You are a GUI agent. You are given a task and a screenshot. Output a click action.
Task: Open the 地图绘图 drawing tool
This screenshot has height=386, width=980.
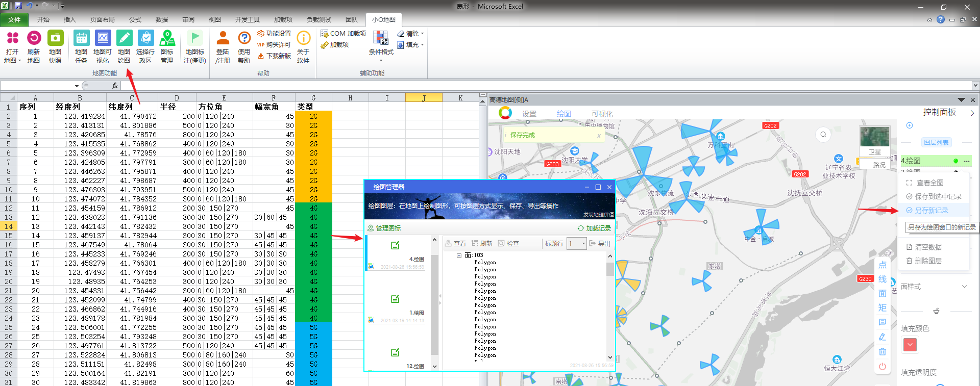(x=124, y=46)
